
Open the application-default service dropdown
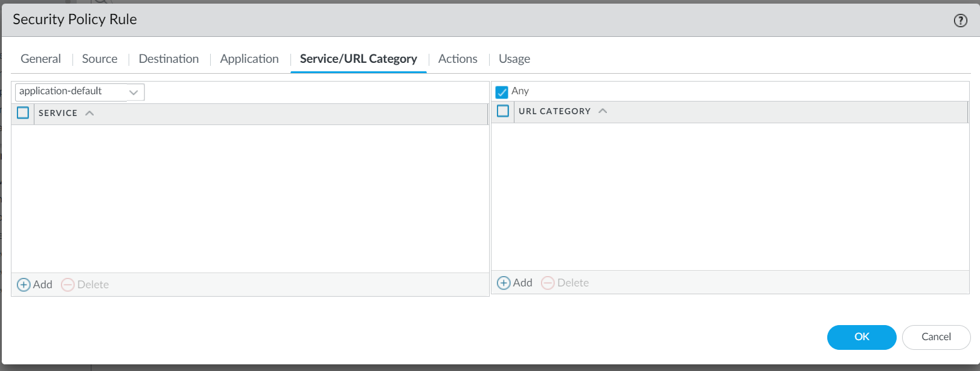[x=80, y=92]
